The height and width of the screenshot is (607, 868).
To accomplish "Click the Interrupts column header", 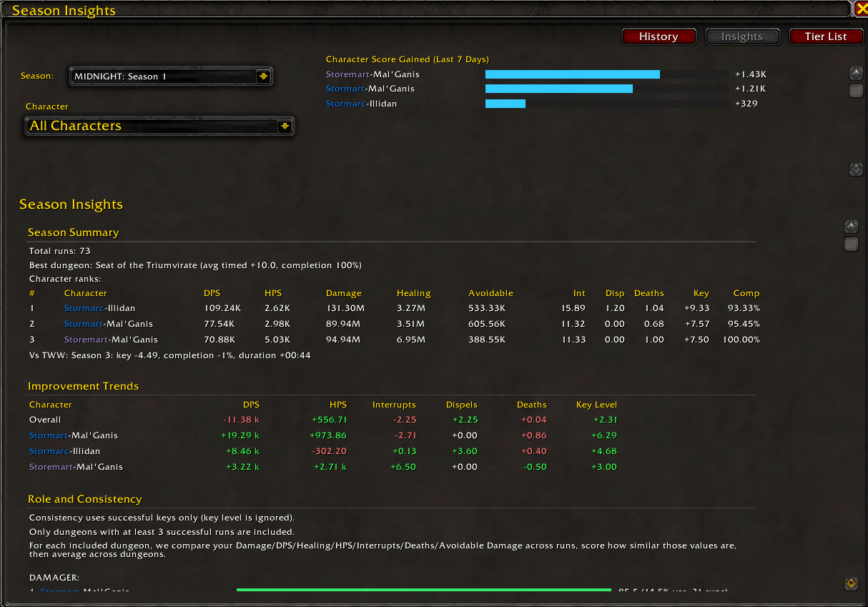I will pyautogui.click(x=394, y=405).
